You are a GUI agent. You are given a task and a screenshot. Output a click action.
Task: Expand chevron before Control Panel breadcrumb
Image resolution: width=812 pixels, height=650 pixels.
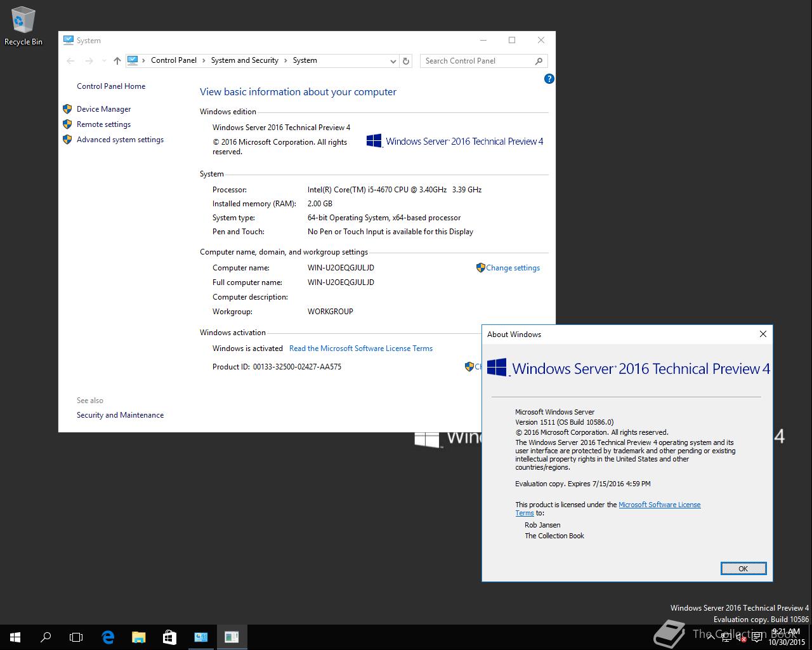click(144, 60)
